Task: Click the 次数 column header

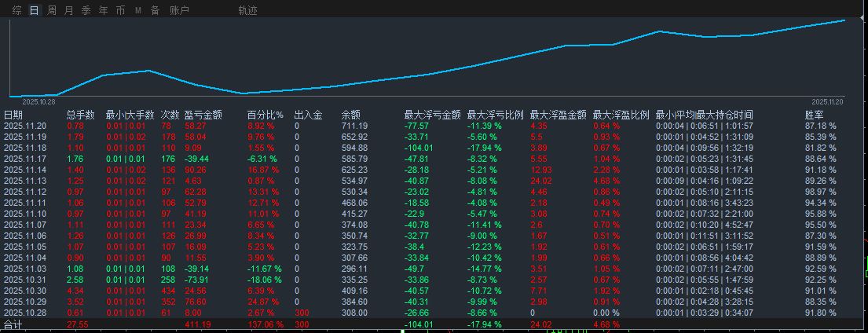Action: (170, 115)
